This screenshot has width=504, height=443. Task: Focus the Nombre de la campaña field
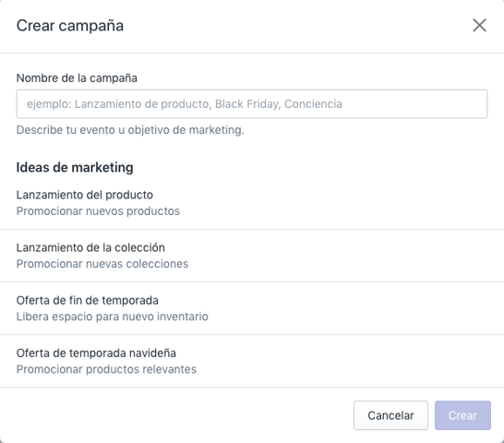pos(252,104)
